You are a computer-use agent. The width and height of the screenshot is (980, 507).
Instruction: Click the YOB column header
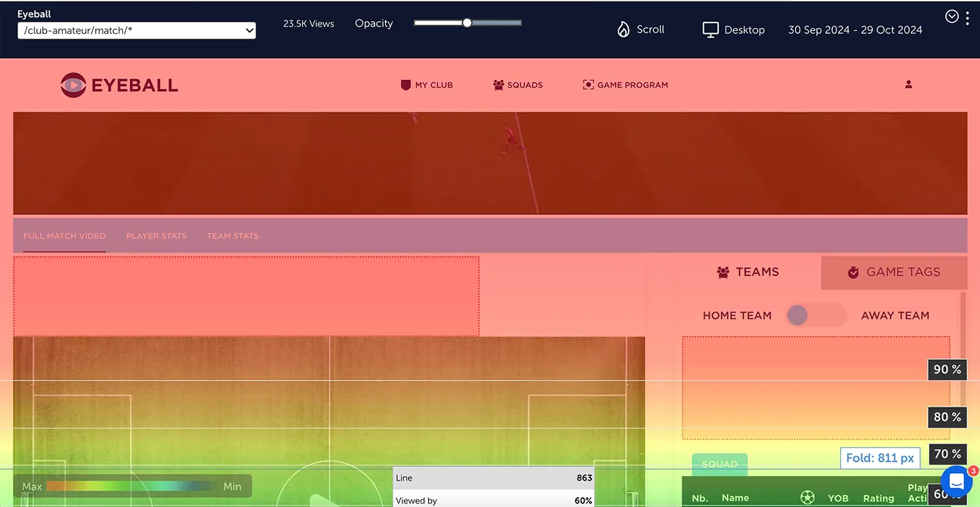(x=838, y=498)
